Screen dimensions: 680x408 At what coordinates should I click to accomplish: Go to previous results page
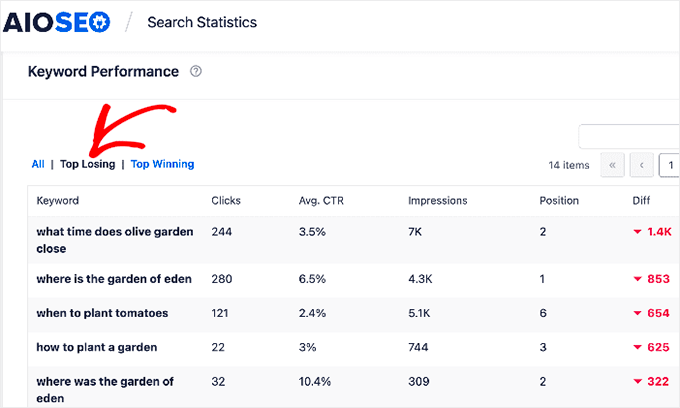point(641,165)
